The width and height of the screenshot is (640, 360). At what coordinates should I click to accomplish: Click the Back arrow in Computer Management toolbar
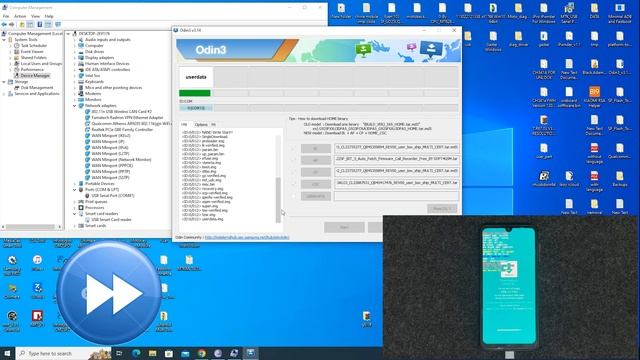(4, 24)
